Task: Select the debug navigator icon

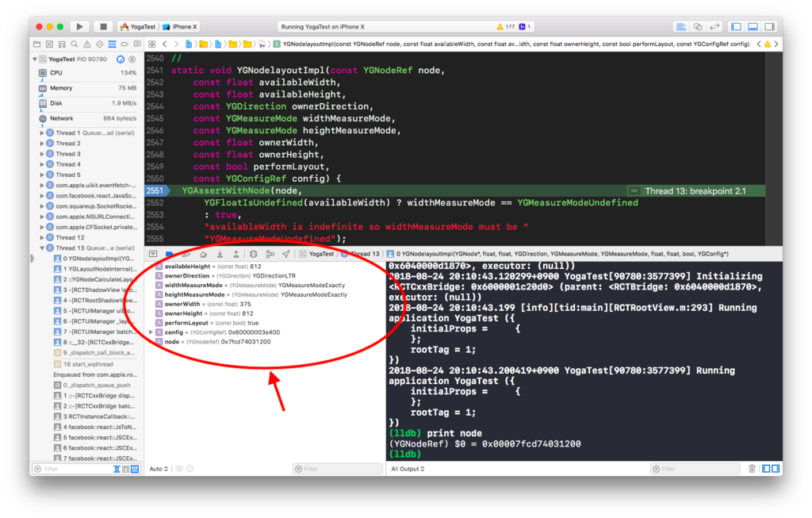Action: tap(112, 44)
